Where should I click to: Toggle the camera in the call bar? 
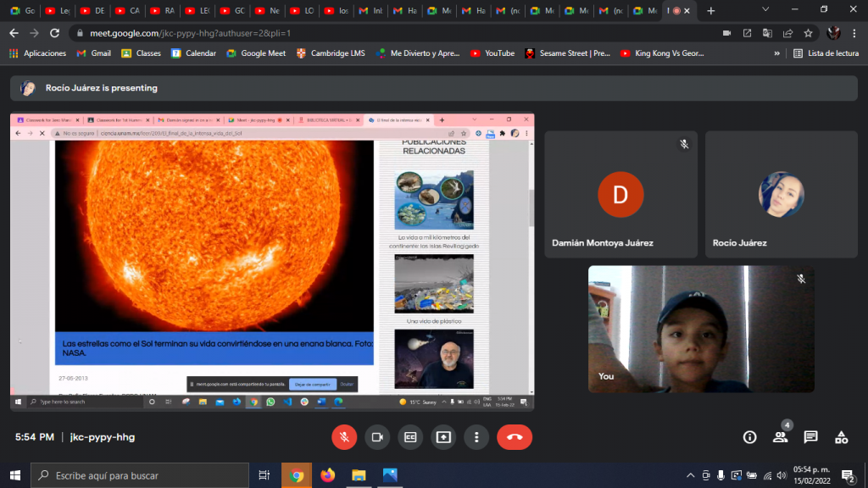tap(377, 437)
